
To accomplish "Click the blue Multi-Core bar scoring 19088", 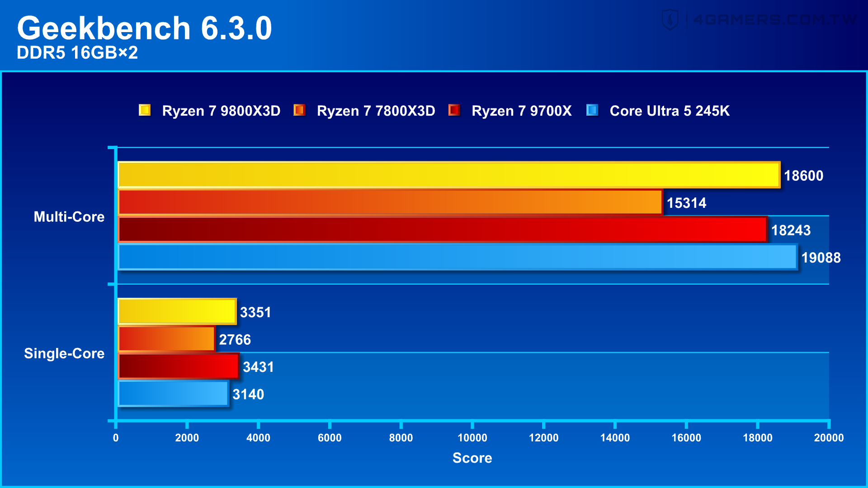I will click(x=458, y=257).
